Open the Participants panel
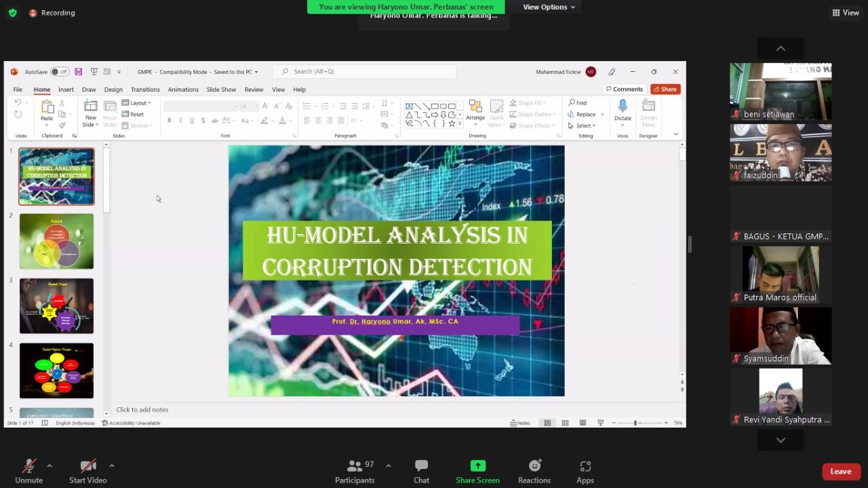868x488 pixels. click(355, 466)
